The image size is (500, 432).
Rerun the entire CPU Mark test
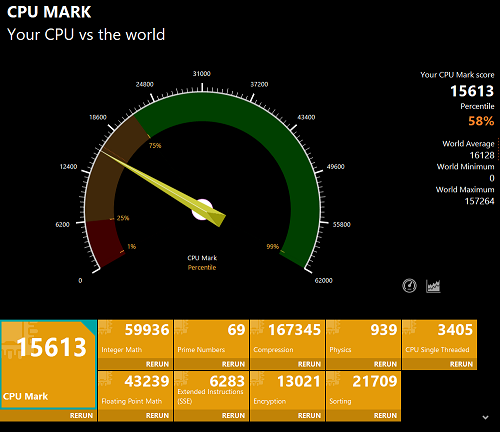click(x=81, y=416)
